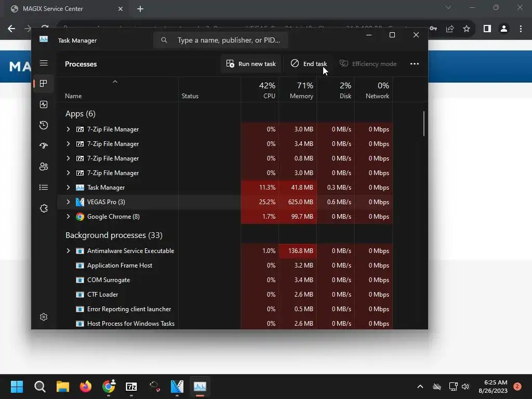Open the Startup apps sidebar page

(x=44, y=146)
